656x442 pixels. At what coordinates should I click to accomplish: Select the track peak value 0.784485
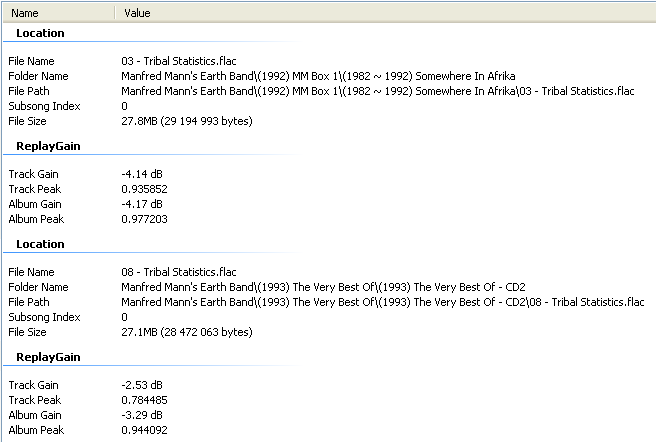coord(144,400)
